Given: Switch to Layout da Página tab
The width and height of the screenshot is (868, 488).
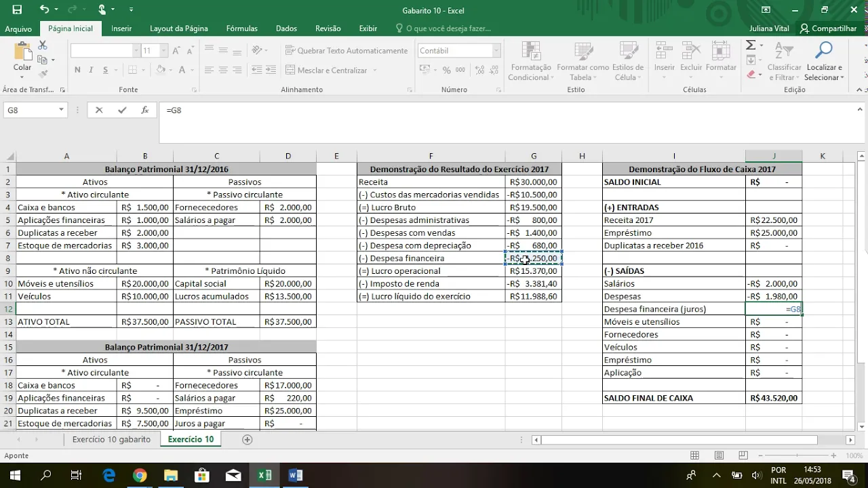Looking at the screenshot, I should [179, 28].
